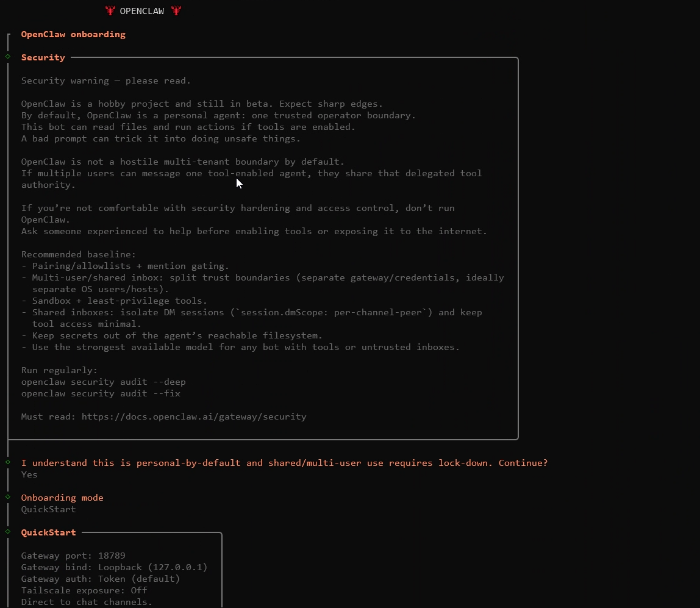Select the 'Yes' answer under Continue prompt
Viewport: 700px width, 608px height.
coord(29,474)
